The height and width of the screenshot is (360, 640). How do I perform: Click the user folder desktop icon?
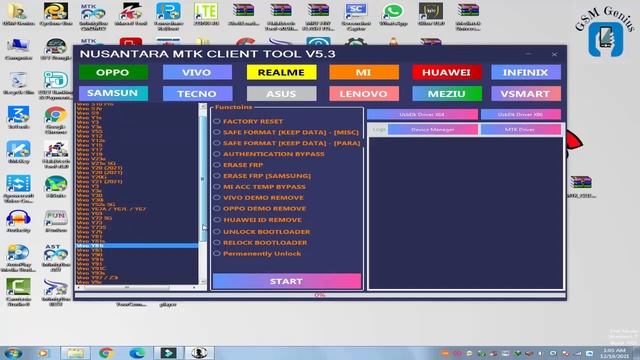tap(18, 14)
